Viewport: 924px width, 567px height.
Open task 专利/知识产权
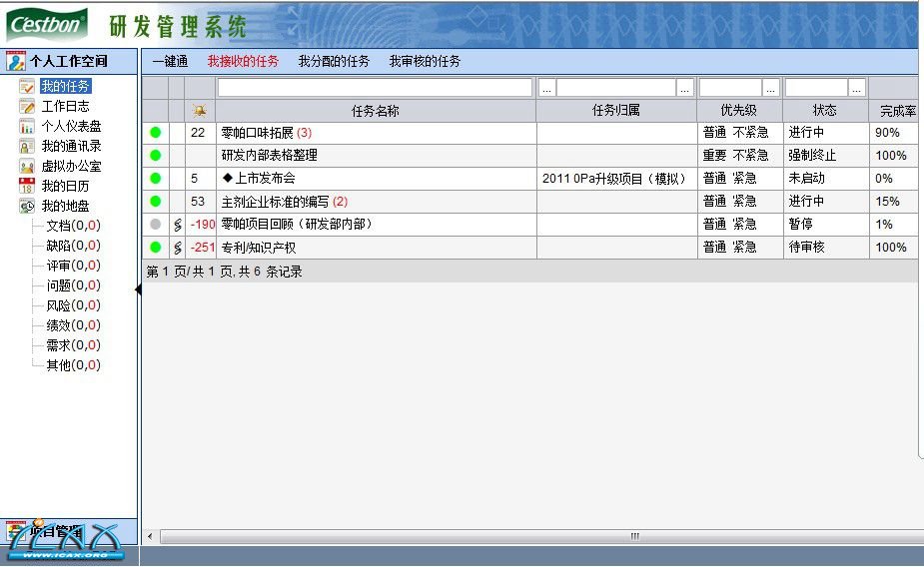click(x=258, y=248)
